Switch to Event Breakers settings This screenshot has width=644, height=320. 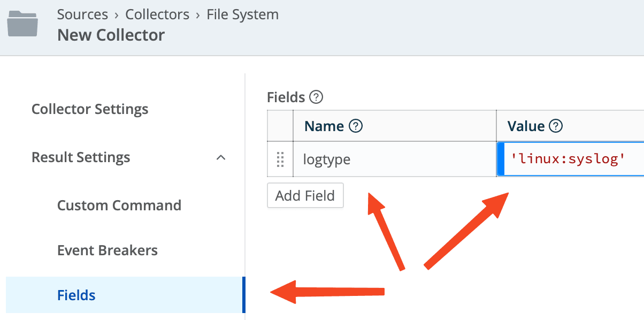(108, 250)
